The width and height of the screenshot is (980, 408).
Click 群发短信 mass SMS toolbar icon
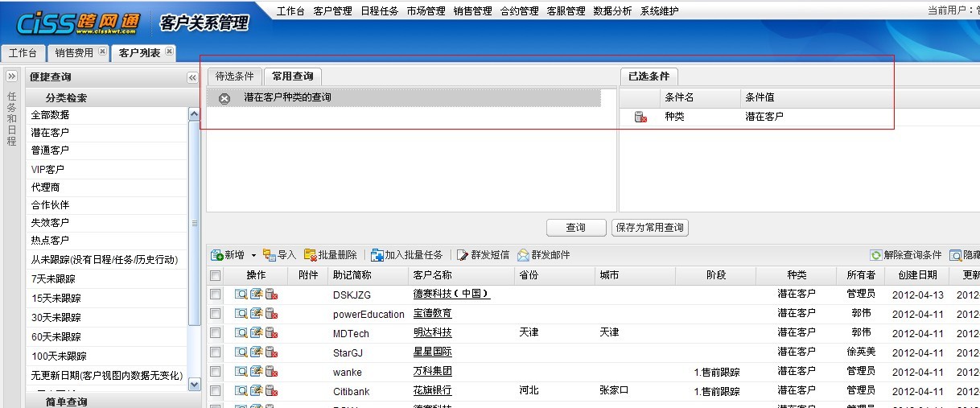point(463,255)
